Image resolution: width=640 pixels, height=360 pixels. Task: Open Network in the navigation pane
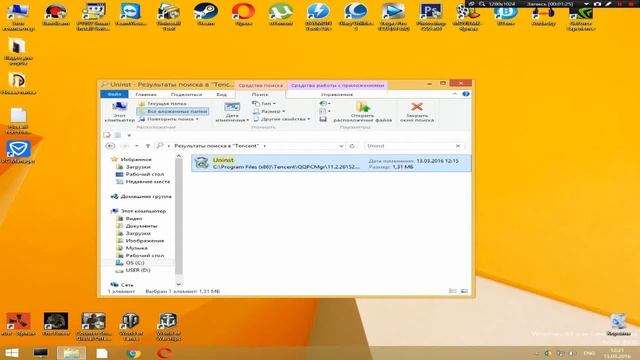(127, 284)
